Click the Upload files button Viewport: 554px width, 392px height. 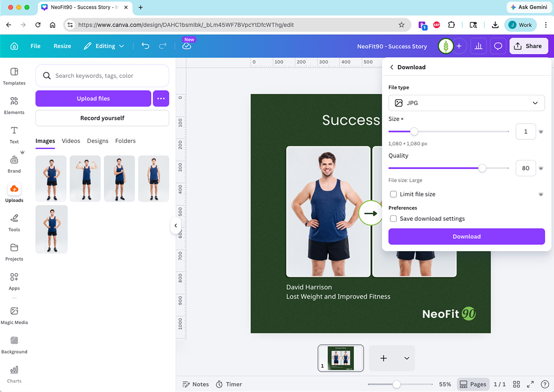(x=93, y=98)
